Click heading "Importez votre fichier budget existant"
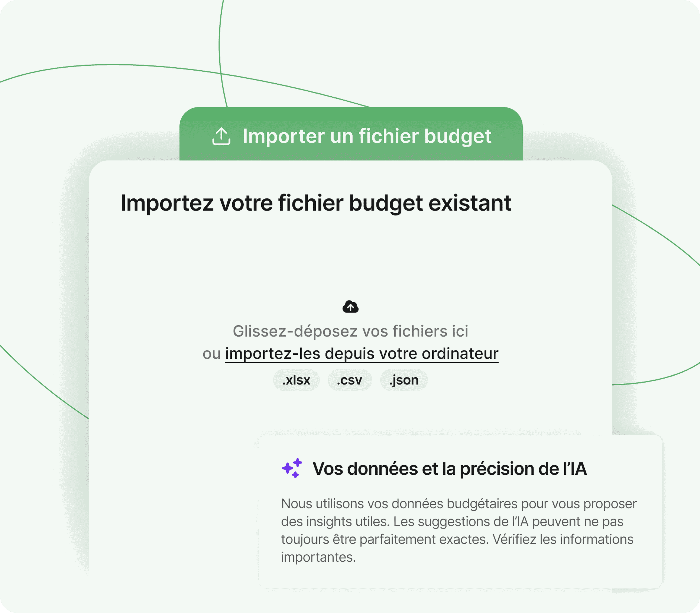This screenshot has height=613, width=700. 316,203
